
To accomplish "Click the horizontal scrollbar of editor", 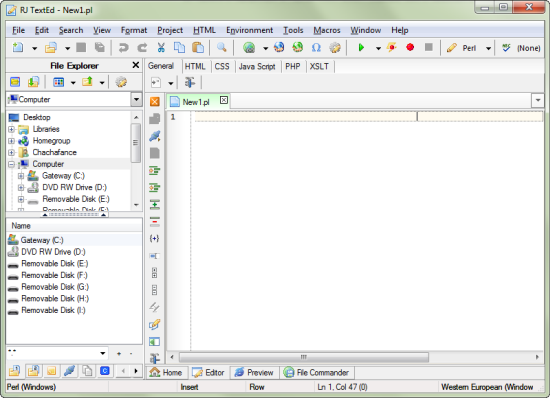I will coord(303,357).
